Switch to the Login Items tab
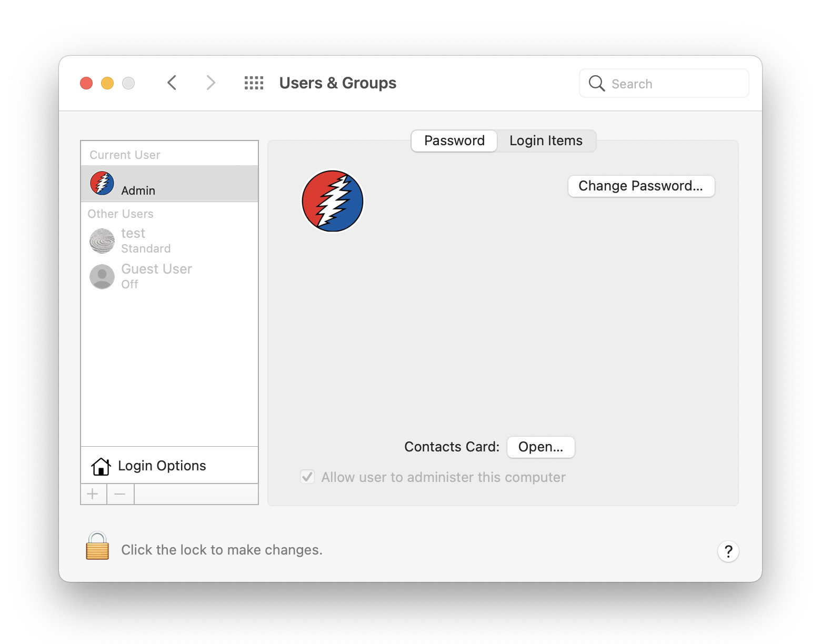Image resolution: width=821 pixels, height=644 pixels. coord(546,140)
